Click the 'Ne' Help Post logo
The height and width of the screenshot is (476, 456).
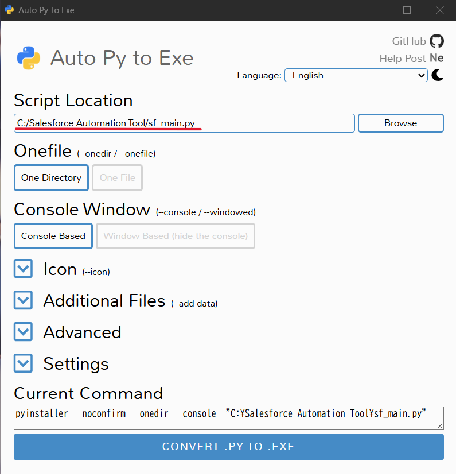(436, 58)
